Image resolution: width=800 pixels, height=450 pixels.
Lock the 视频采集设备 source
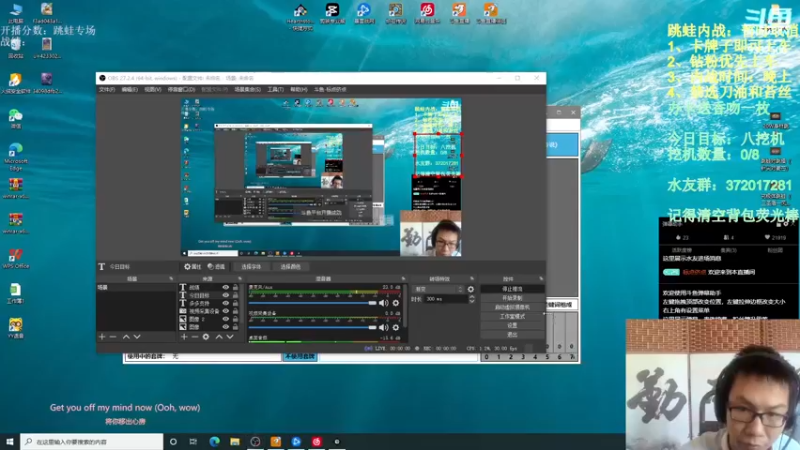click(235, 311)
